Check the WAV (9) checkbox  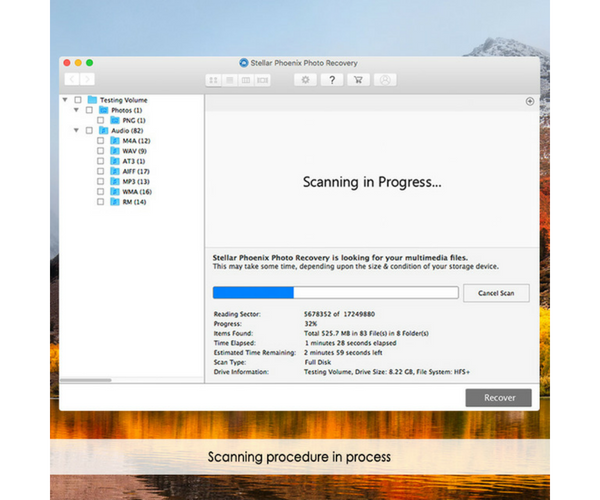[x=100, y=151]
